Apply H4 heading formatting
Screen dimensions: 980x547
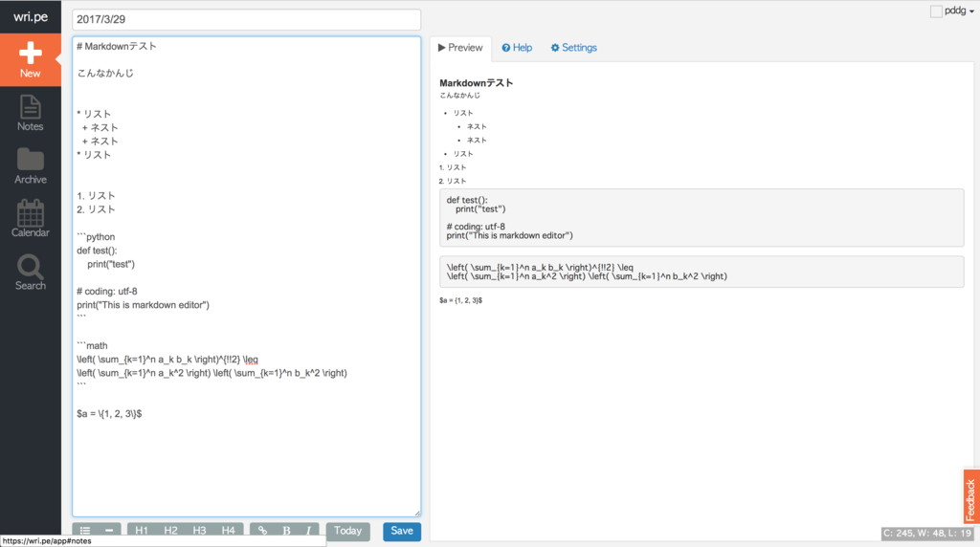coord(228,531)
